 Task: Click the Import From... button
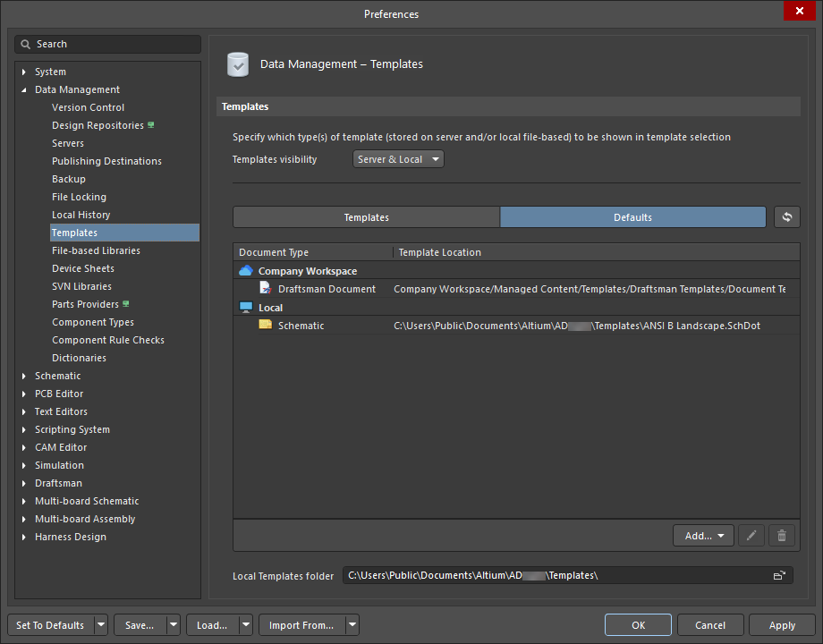(x=301, y=625)
